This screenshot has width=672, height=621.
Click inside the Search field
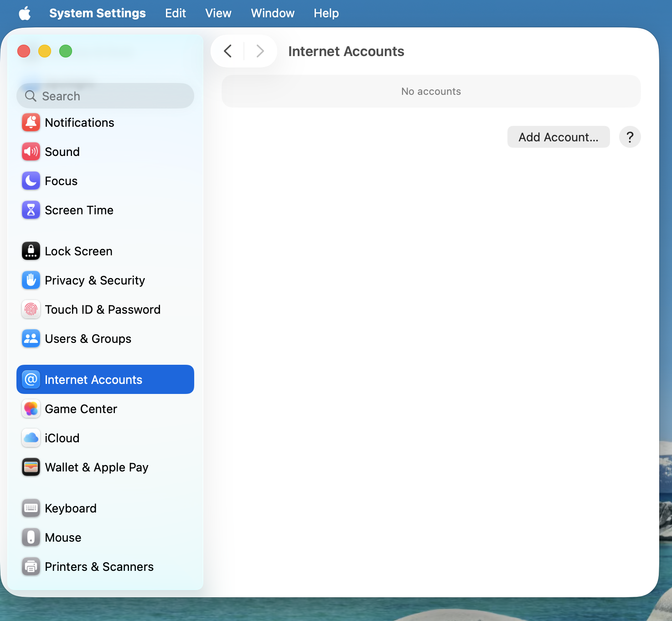[x=105, y=96]
